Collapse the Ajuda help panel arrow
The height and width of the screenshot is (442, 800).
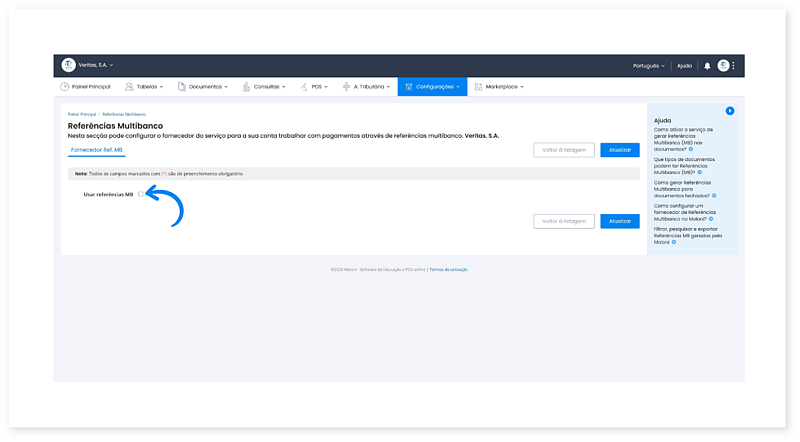click(730, 110)
